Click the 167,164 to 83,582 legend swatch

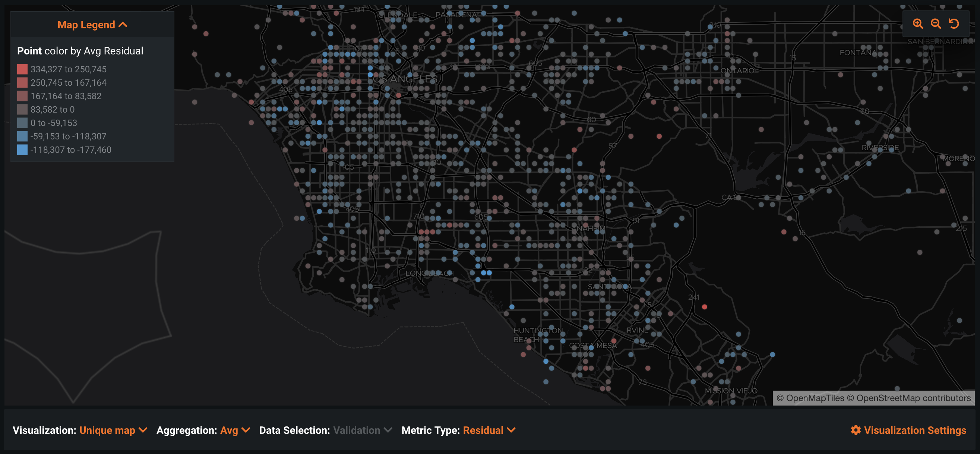pyautogui.click(x=22, y=96)
